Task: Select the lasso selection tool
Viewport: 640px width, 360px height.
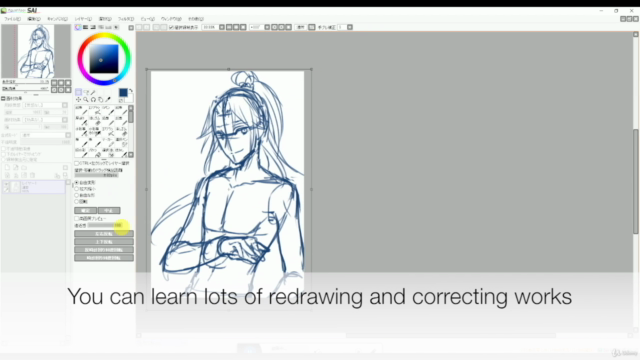Action: tap(86, 92)
